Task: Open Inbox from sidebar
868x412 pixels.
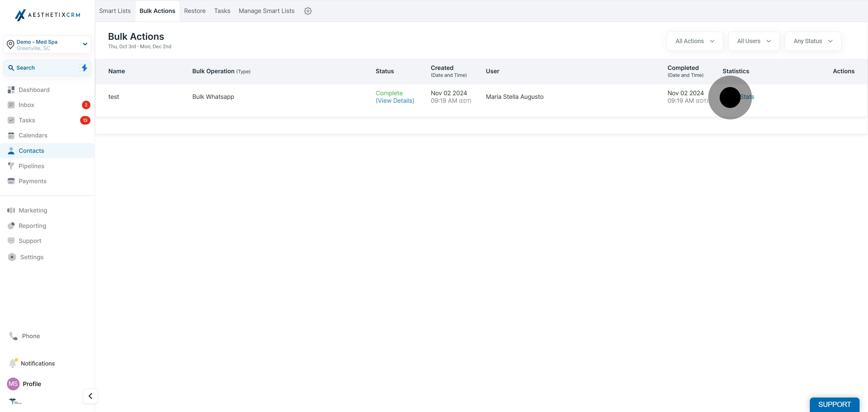Action: click(26, 105)
